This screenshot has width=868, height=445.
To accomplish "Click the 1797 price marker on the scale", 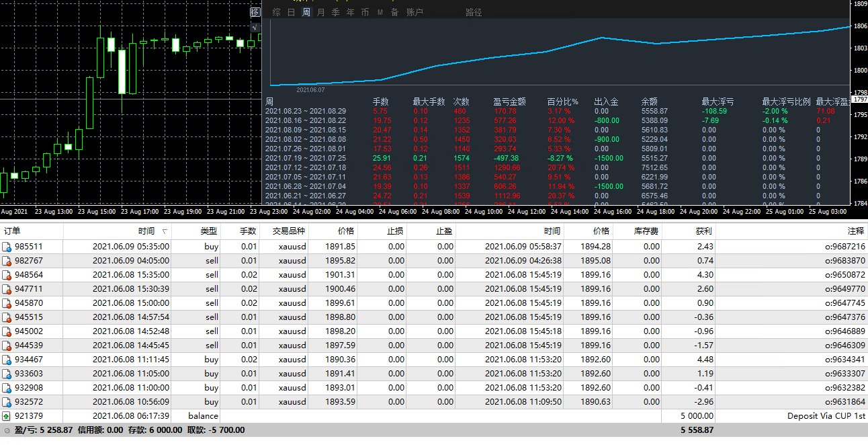I will (x=859, y=99).
